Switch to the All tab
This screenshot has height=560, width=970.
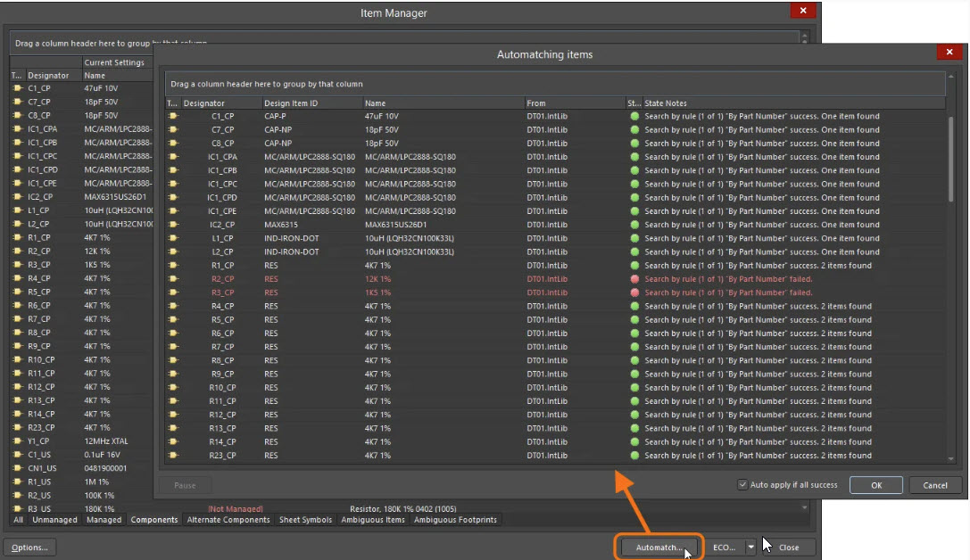(x=19, y=520)
